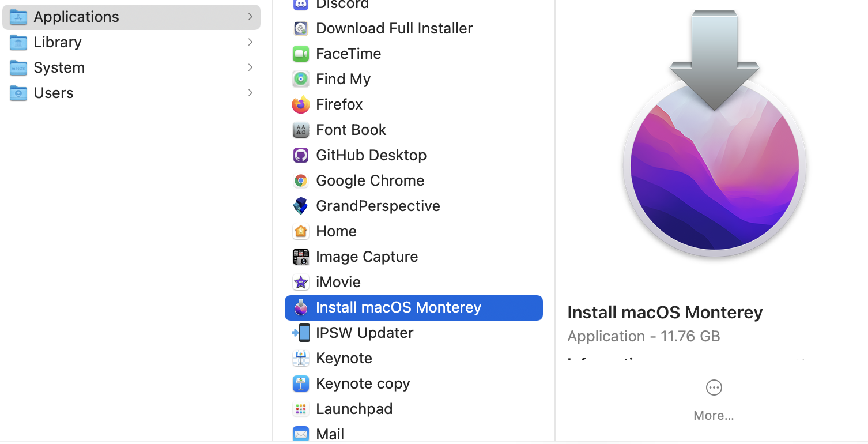This screenshot has height=444, width=868.
Task: Expand the Users folder chevron
Action: pos(250,93)
